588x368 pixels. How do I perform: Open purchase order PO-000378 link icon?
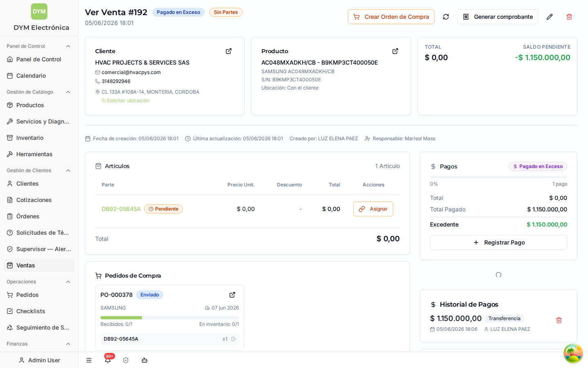(x=232, y=295)
